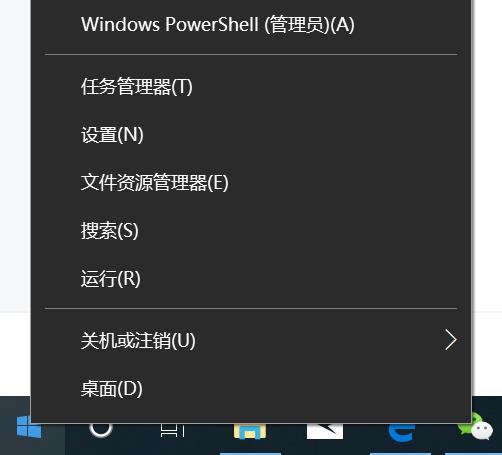Image resolution: width=502 pixels, height=455 pixels.
Task: Open Cortana via the circle taskbar icon
Action: point(101,429)
